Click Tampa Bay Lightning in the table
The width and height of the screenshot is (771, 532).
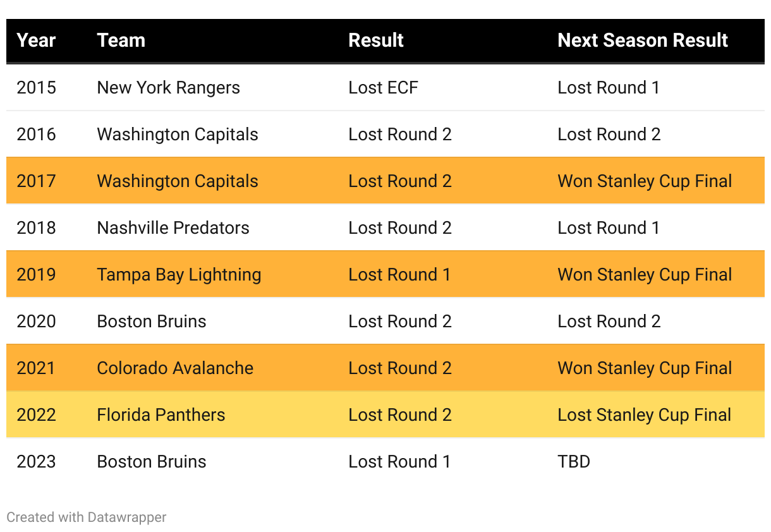click(x=179, y=275)
